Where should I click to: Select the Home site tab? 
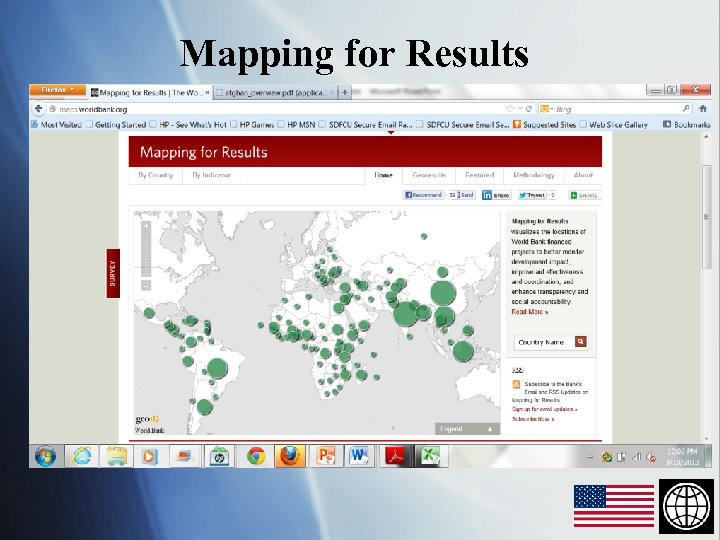click(x=383, y=175)
